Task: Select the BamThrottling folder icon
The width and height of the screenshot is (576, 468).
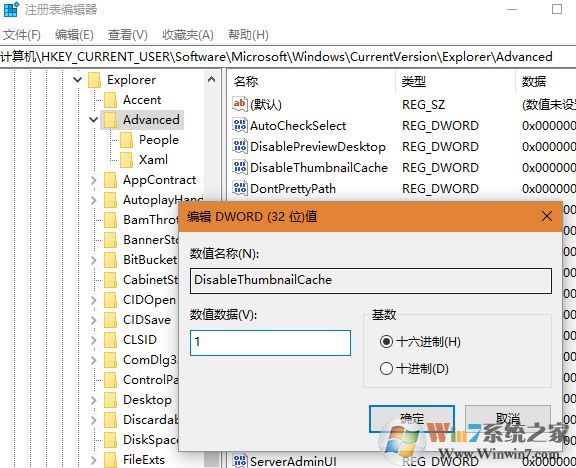Action: point(110,220)
